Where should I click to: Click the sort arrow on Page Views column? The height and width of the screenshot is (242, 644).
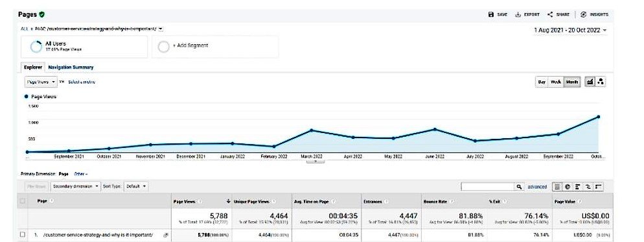(228, 201)
